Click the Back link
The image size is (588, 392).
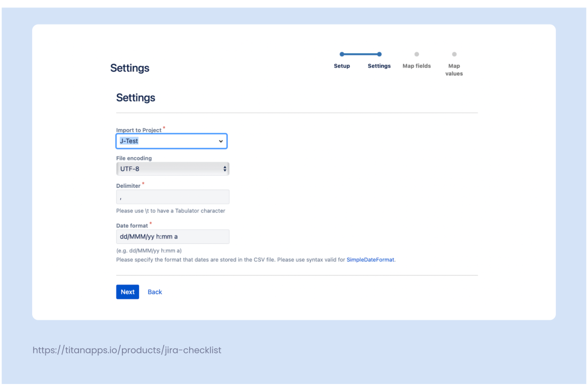[154, 291]
